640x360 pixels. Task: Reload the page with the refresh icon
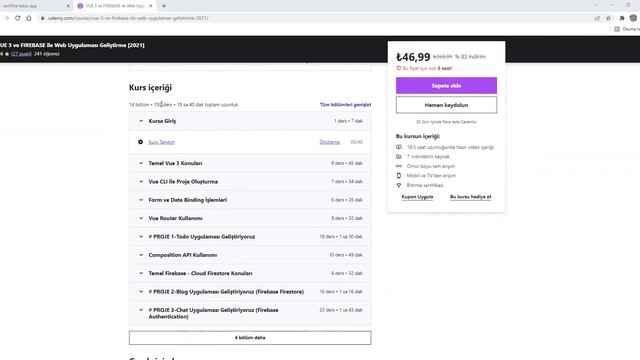18,18
